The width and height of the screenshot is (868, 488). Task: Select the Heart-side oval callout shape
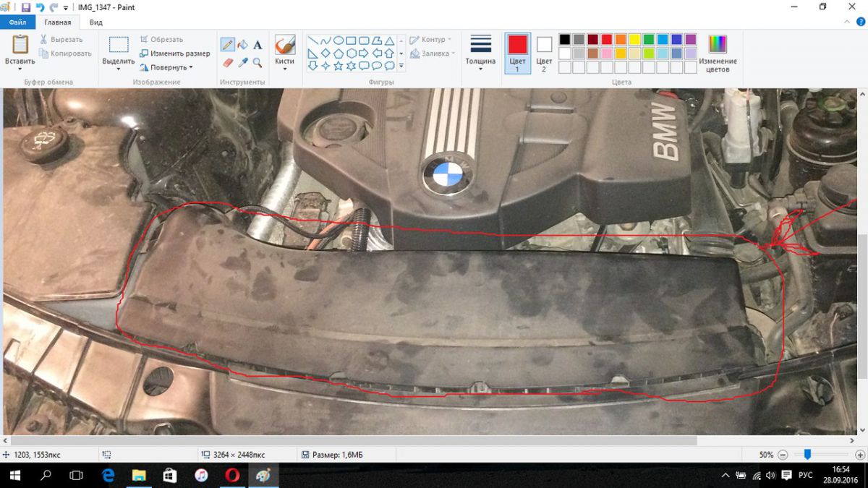coord(377,66)
